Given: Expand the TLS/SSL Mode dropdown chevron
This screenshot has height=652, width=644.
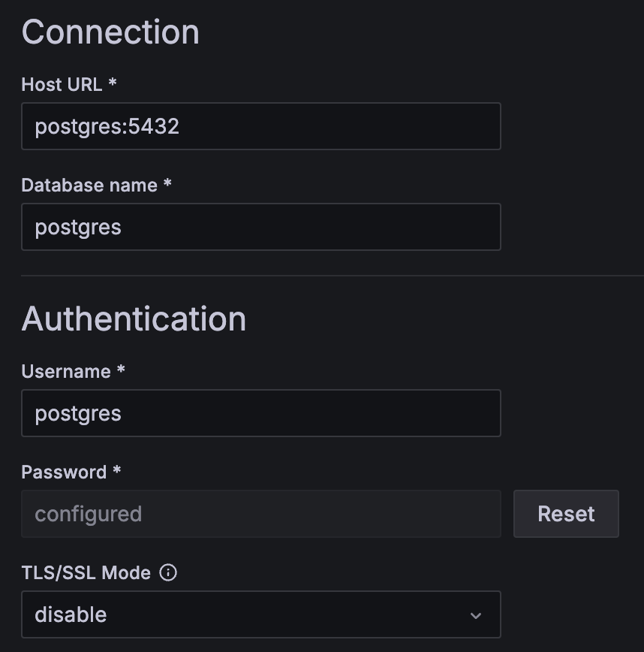Looking at the screenshot, I should tap(475, 615).
